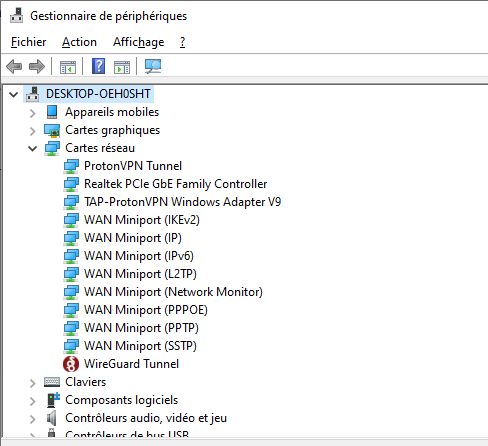Viewport: 488px width, 446px height.
Task: Select WAN Miniport (PPPOE) label
Action: tap(146, 310)
